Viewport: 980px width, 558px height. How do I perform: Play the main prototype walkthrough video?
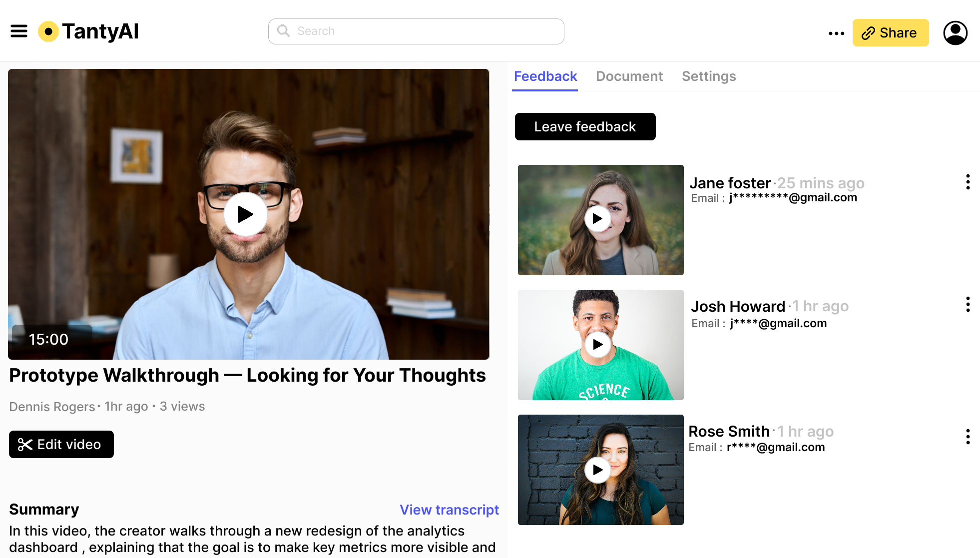click(245, 214)
